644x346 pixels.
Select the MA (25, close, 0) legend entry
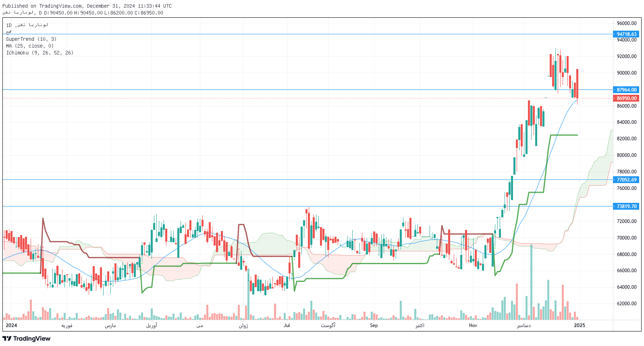(x=30, y=46)
